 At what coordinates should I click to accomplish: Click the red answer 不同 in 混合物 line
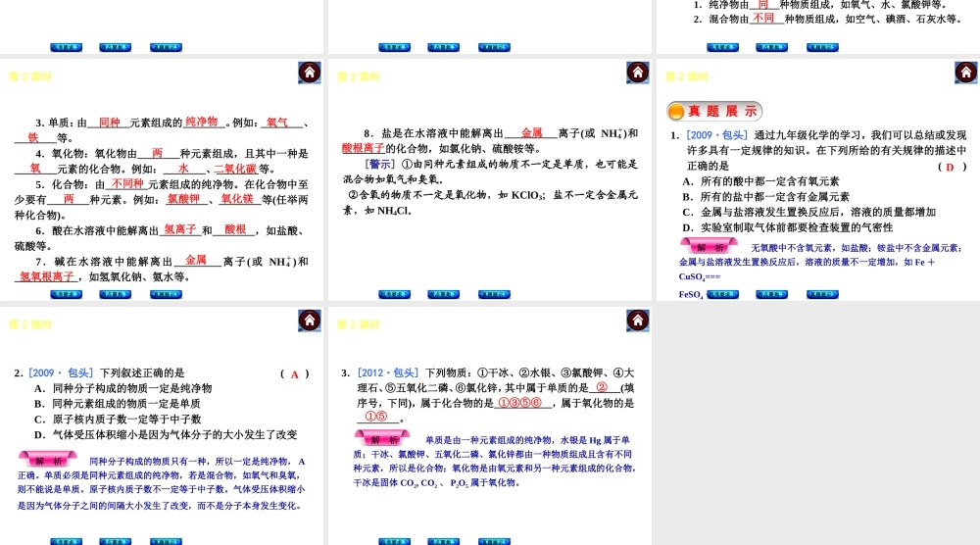click(763, 19)
